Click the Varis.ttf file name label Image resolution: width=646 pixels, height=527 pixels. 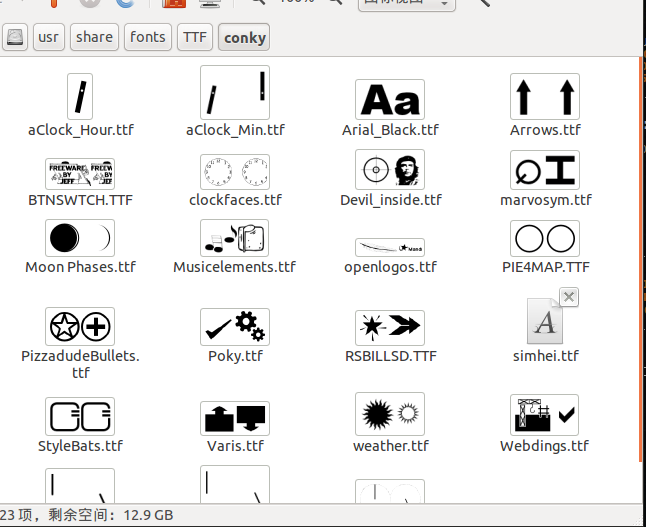pos(235,446)
